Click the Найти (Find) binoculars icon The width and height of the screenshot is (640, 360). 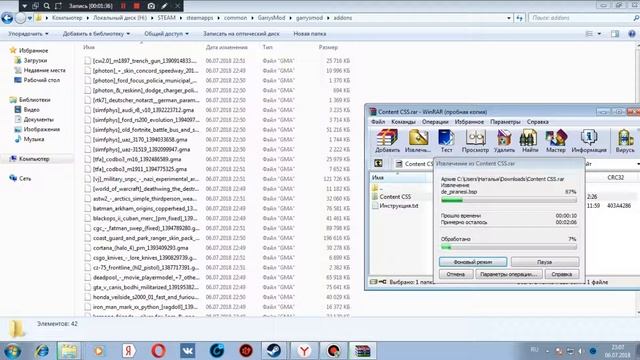529,141
